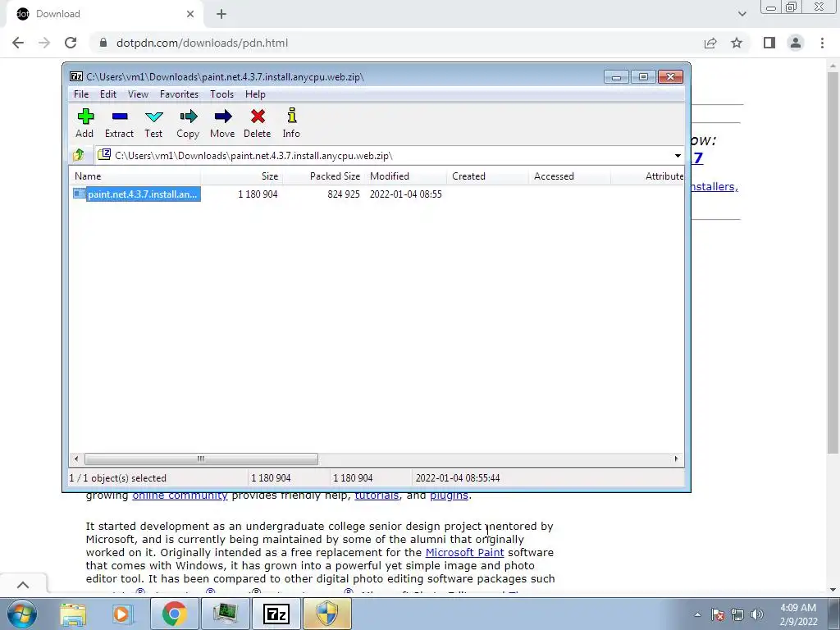Click the red Delete icon
Viewport: 840px width, 630px height.
[x=258, y=116]
